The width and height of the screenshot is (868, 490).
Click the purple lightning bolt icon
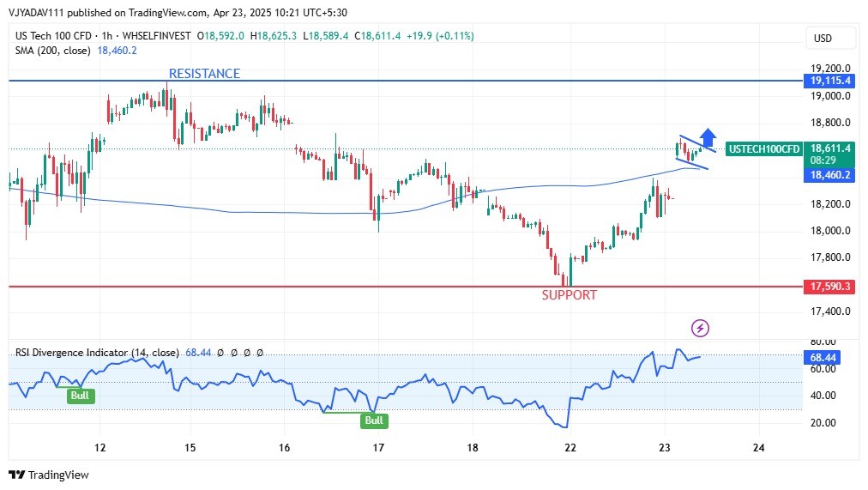[701, 328]
